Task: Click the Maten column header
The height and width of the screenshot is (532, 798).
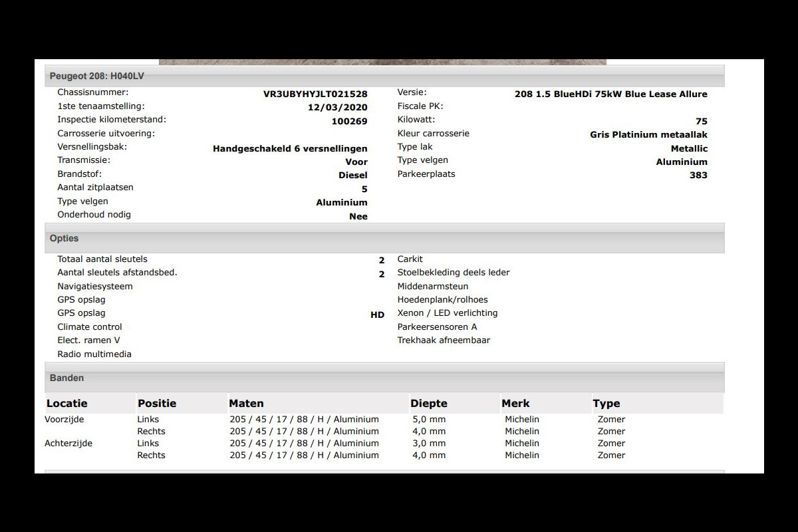Action: tap(246, 404)
